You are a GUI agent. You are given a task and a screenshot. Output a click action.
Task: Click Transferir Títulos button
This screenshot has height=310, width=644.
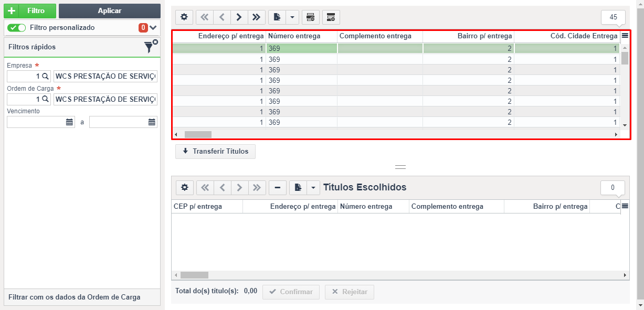[x=215, y=152]
